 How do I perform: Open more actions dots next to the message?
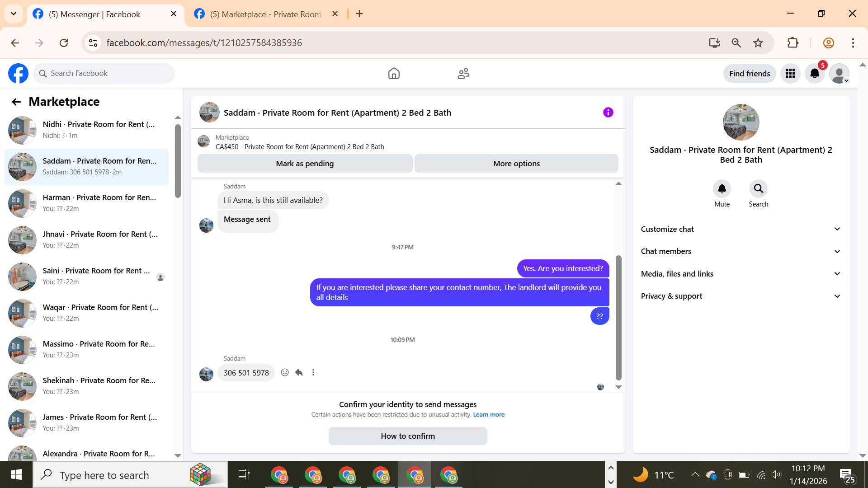click(313, 372)
